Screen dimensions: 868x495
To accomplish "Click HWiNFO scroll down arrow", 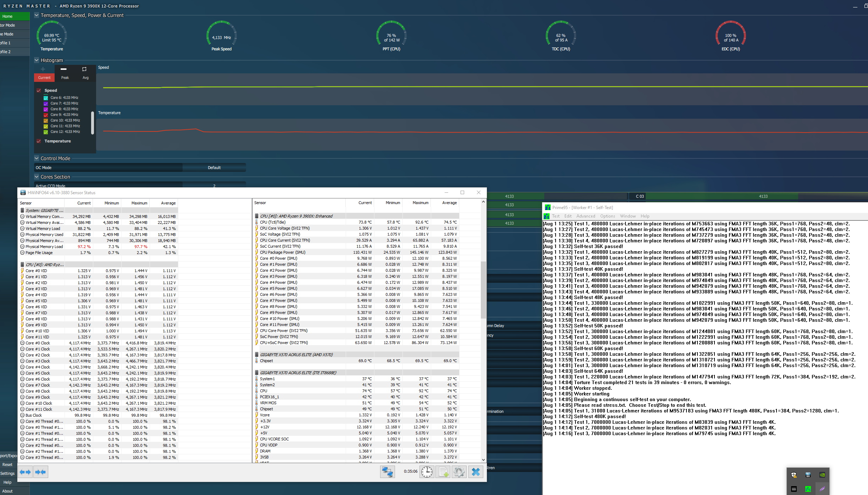I will [483, 460].
